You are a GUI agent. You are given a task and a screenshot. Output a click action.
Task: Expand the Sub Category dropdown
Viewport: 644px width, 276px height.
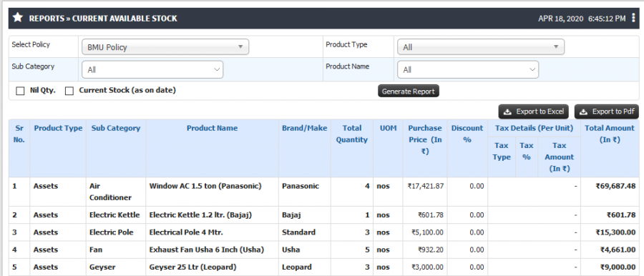[x=152, y=70]
